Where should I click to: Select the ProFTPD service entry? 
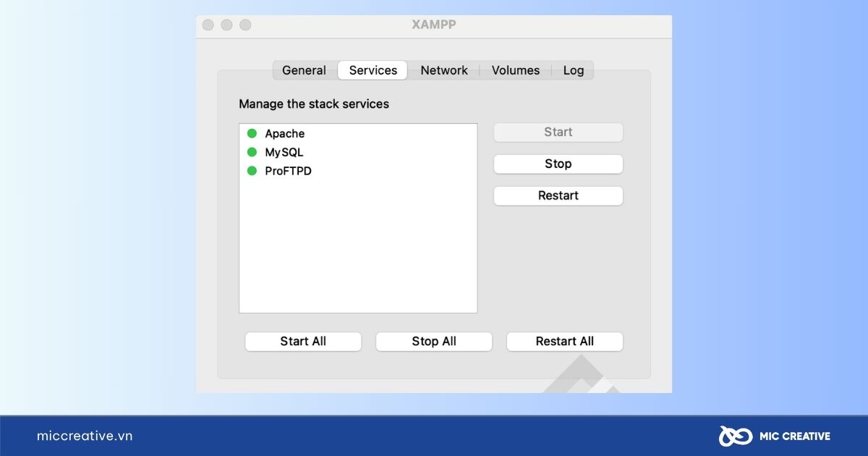coord(358,172)
